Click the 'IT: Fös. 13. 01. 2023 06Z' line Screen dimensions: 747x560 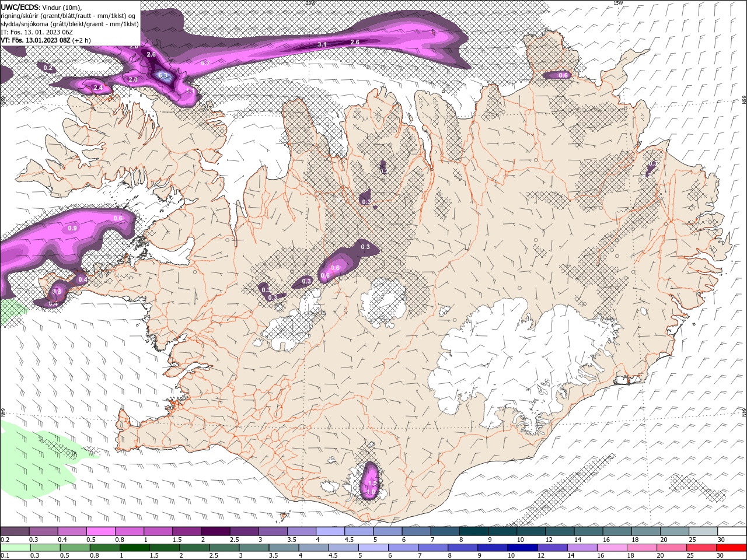[36, 32]
